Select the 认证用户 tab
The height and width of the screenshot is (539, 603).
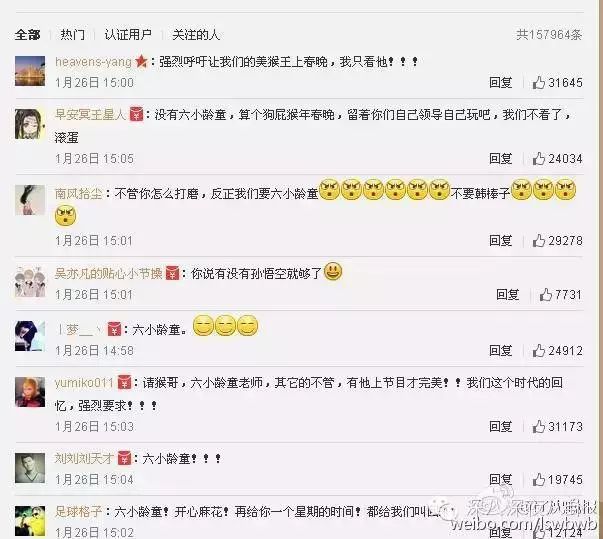pos(128,35)
